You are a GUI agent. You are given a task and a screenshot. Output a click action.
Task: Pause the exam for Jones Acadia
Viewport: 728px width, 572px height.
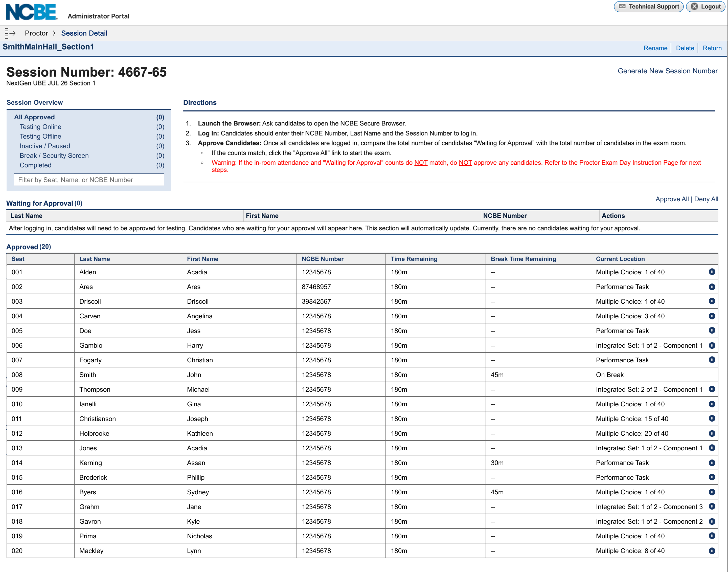click(x=712, y=447)
